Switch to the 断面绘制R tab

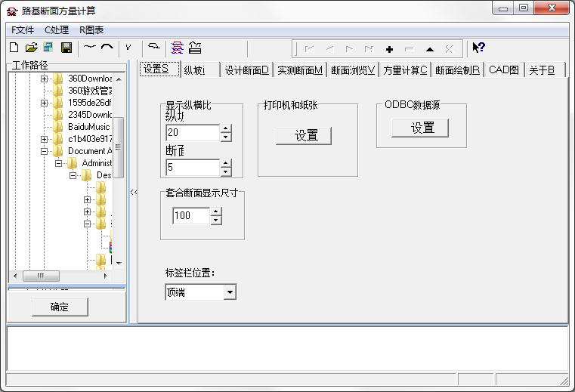pos(457,70)
